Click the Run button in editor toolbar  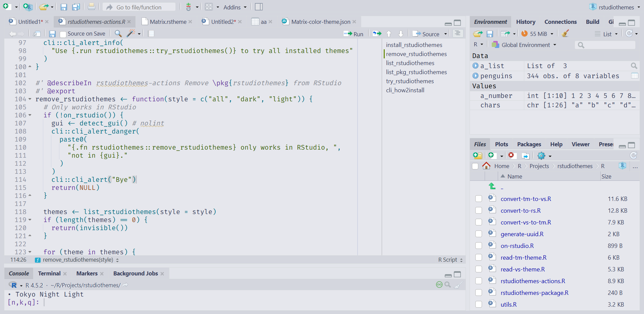(354, 34)
